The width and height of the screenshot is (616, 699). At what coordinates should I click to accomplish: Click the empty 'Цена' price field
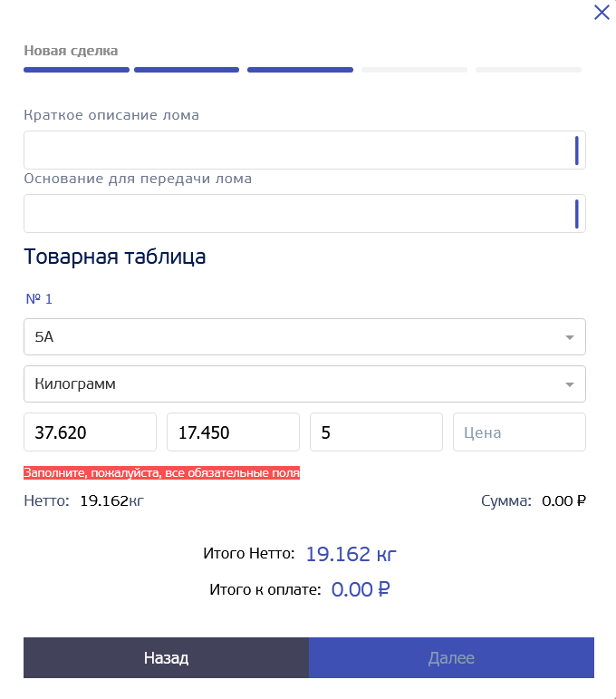click(x=519, y=432)
